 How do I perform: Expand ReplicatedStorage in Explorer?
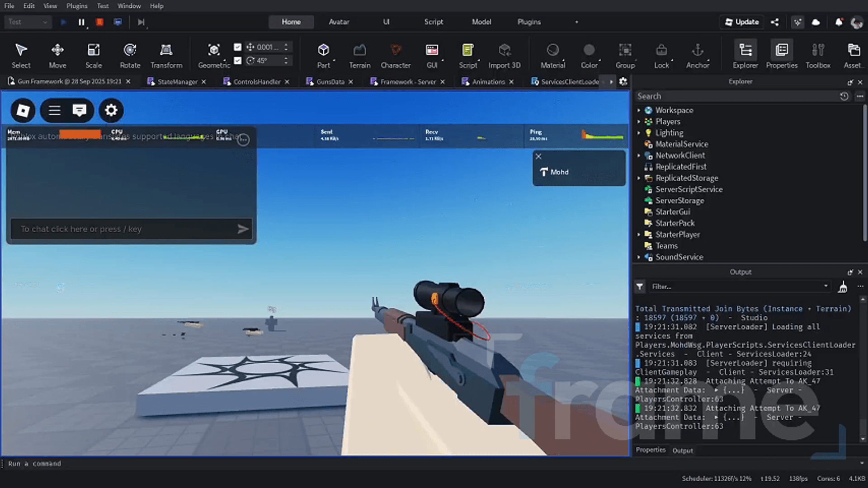[x=639, y=178]
